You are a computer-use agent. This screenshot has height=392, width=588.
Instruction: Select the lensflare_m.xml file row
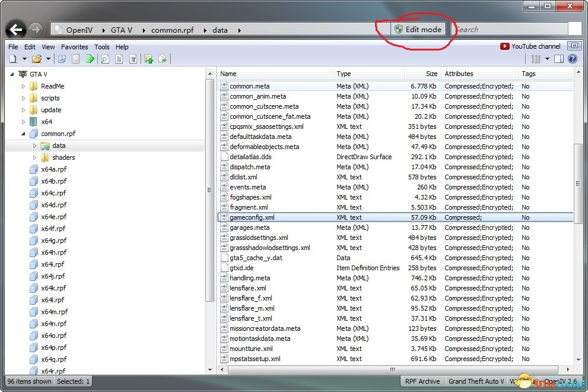[x=395, y=308]
